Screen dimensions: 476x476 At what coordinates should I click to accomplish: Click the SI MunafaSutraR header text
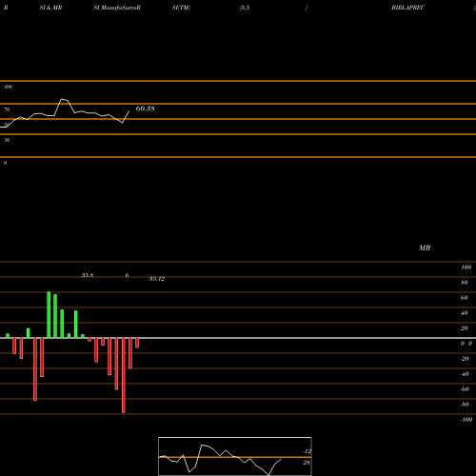(117, 8)
